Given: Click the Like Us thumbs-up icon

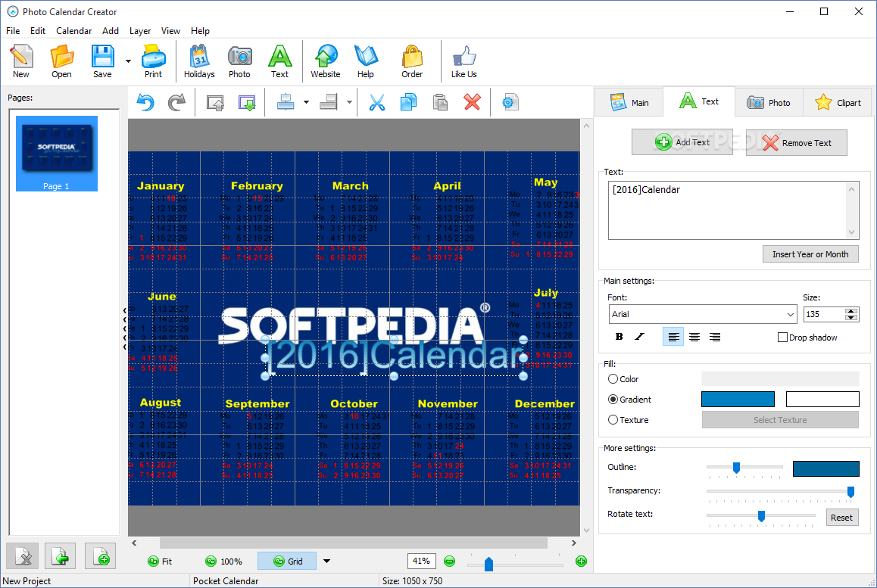Looking at the screenshot, I should pyautogui.click(x=463, y=61).
